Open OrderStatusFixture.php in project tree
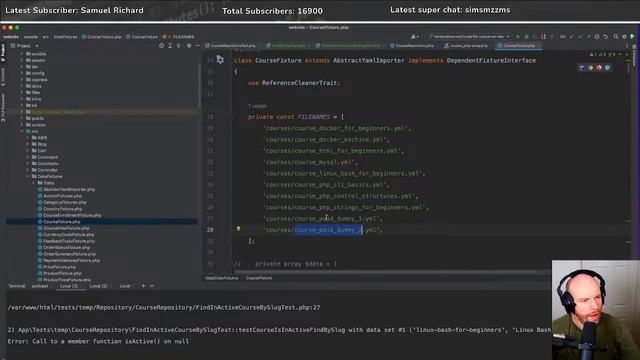The image size is (640, 360). pyautogui.click(x=64, y=248)
